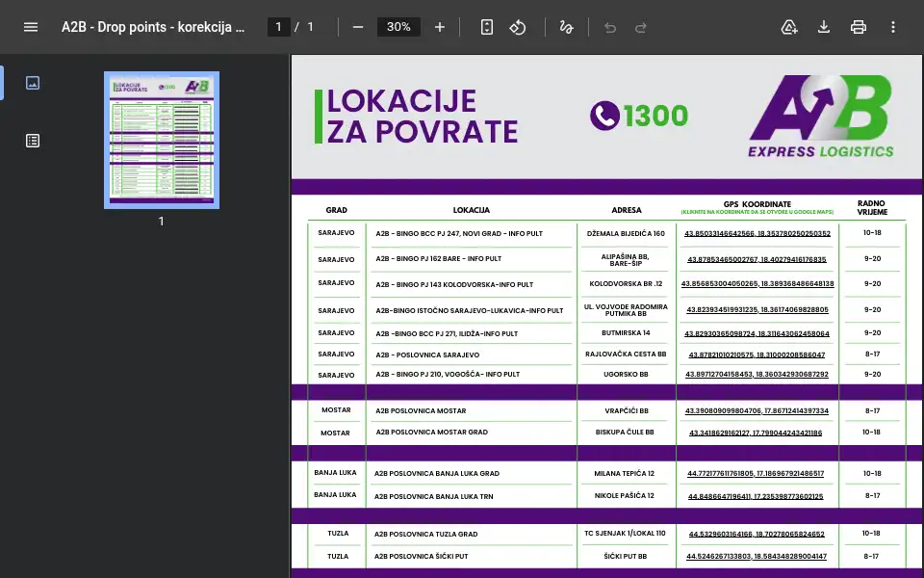Viewport: 924px width, 578px height.
Task: Open coordinates for Milana Tepića 12
Action: (757, 474)
